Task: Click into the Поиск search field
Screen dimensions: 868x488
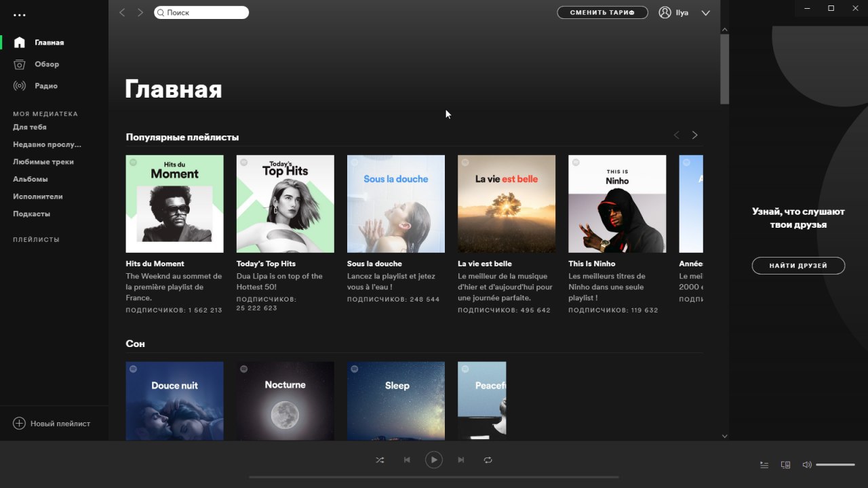Action: pyautogui.click(x=201, y=12)
